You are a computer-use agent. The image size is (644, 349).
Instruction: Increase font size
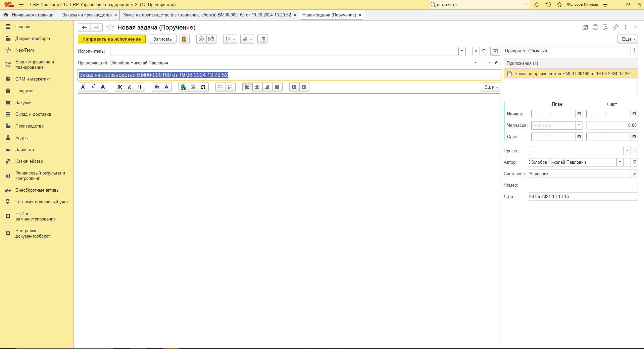[x=83, y=87]
